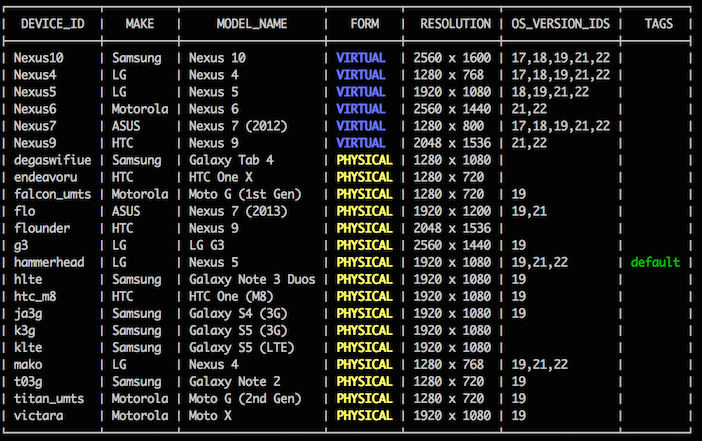This screenshot has height=441, width=702.
Task: Click the endeavoru device ID
Action: [x=45, y=177]
